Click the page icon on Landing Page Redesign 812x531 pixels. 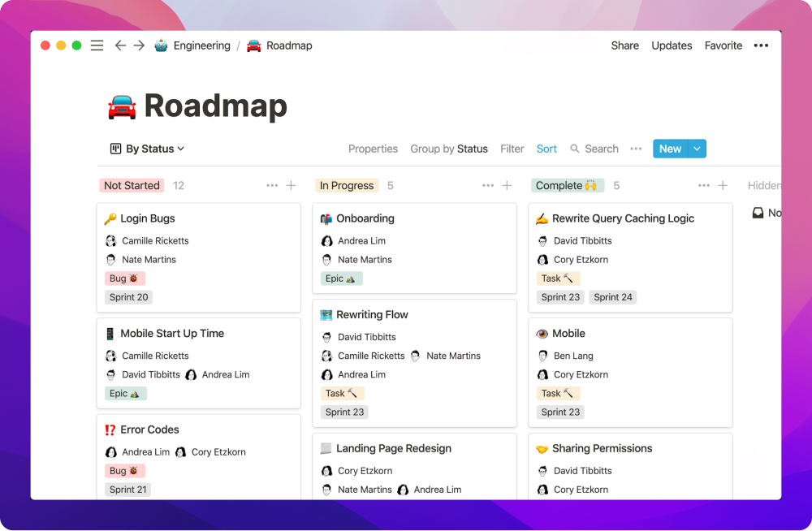(326, 449)
